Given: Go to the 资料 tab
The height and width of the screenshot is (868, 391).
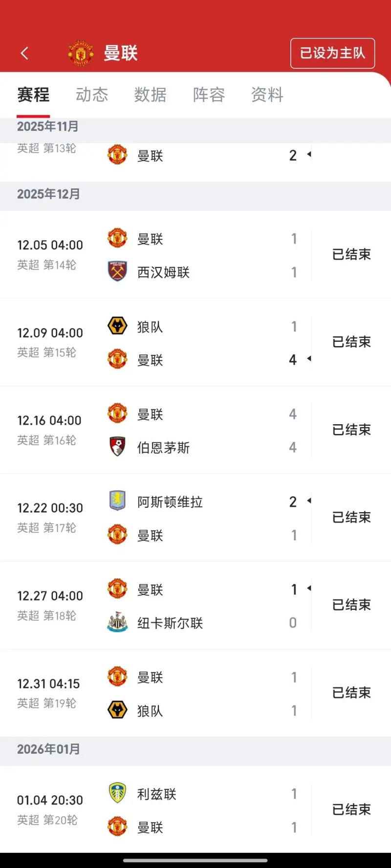Looking at the screenshot, I should coord(267,95).
